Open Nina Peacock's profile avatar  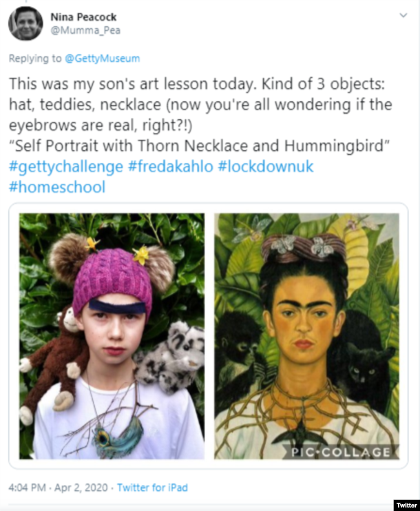coord(25,23)
